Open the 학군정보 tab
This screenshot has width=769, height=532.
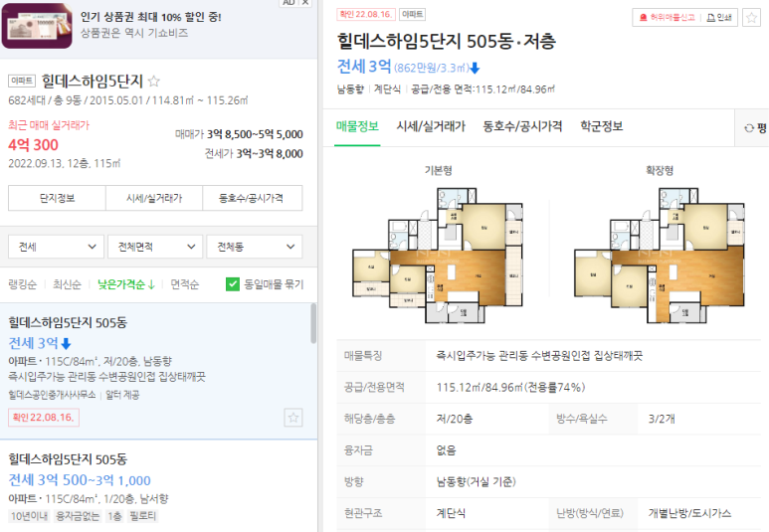(x=601, y=126)
